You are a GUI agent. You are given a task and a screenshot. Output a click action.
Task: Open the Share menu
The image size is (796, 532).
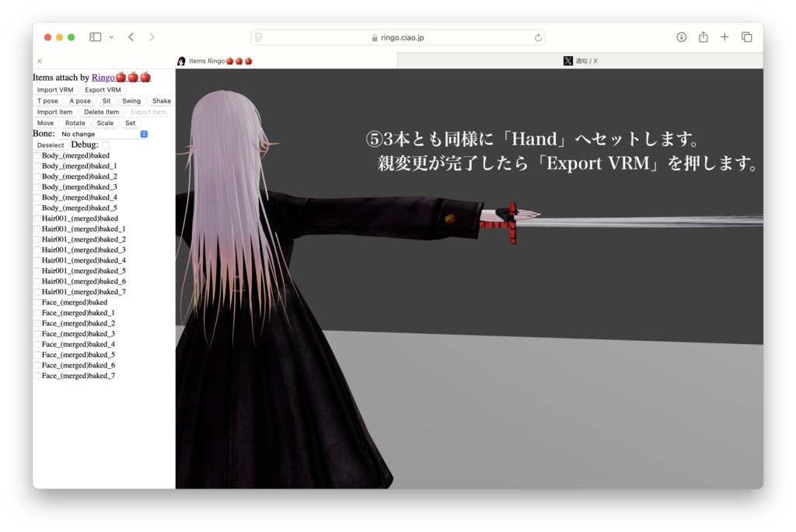[703, 37]
